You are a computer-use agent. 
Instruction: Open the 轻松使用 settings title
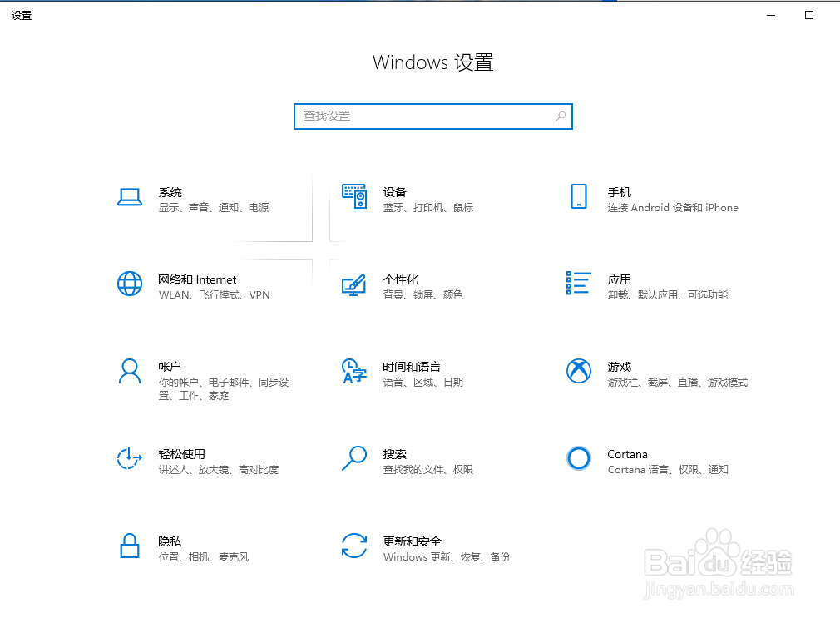point(181,454)
